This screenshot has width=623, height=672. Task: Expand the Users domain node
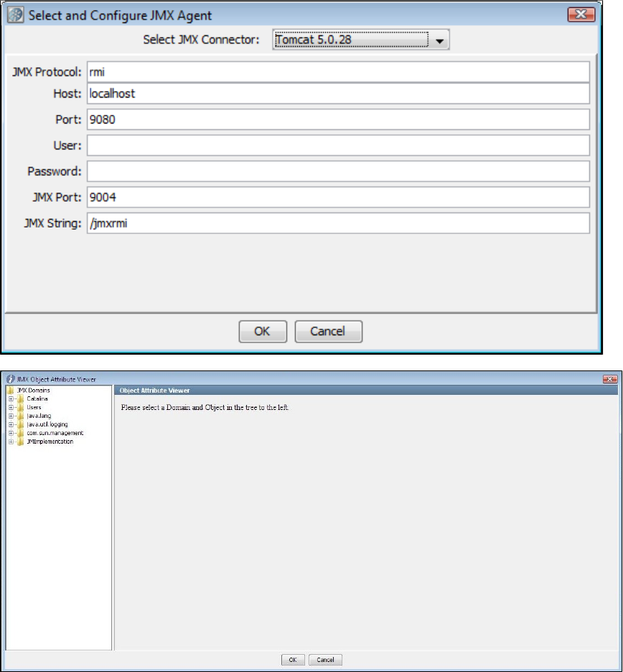tap(11, 407)
